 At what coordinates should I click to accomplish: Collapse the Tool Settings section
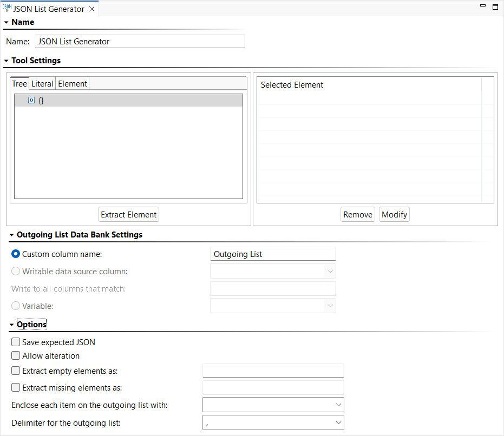(x=6, y=61)
